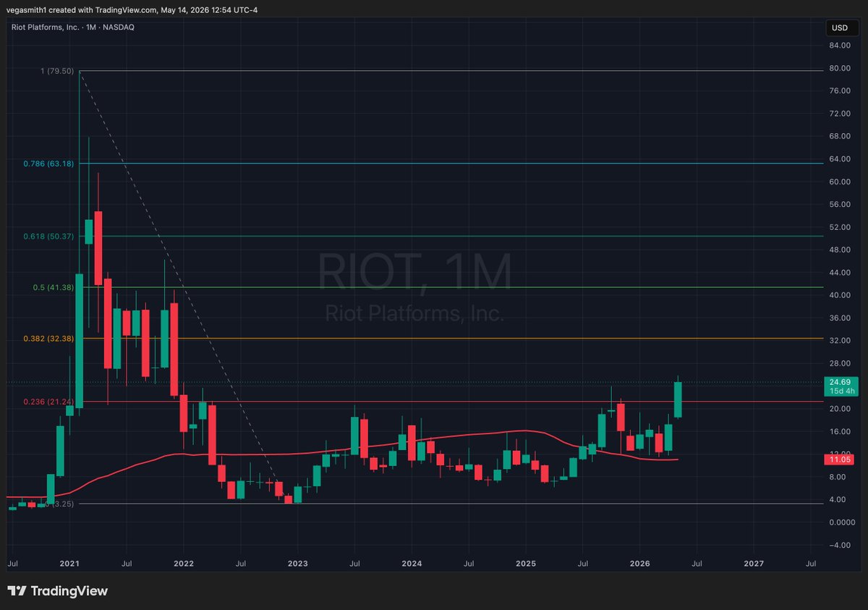Viewport: 868px width, 610px height.
Task: Click the 84.00 price axis value
Action: (x=840, y=46)
